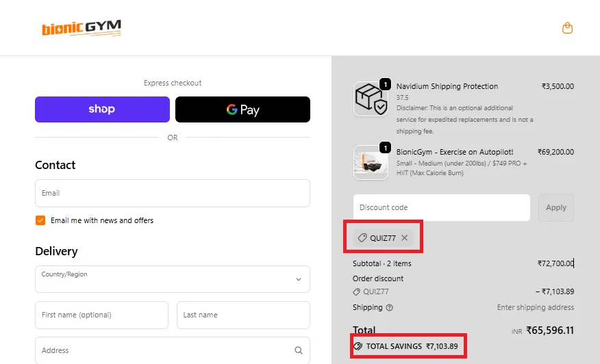Remove the QUIZ77 discount tag

pyautogui.click(x=405, y=238)
